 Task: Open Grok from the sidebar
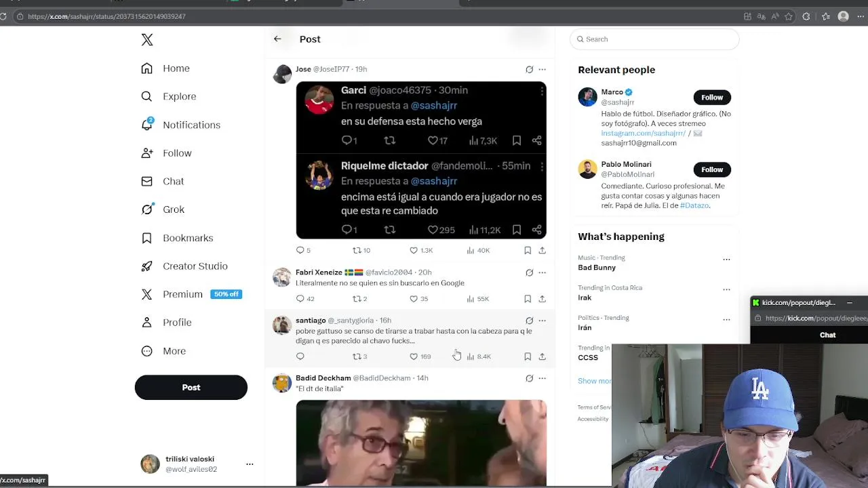[x=163, y=209]
